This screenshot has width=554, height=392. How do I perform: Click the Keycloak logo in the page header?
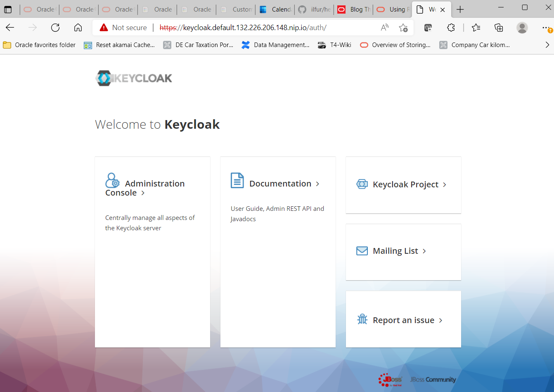[x=134, y=78]
